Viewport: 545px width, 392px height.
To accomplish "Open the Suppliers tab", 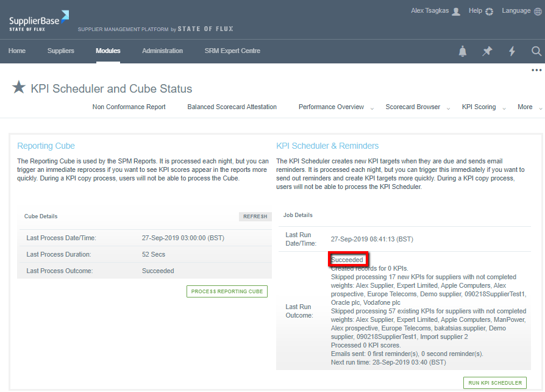I will [x=60, y=51].
